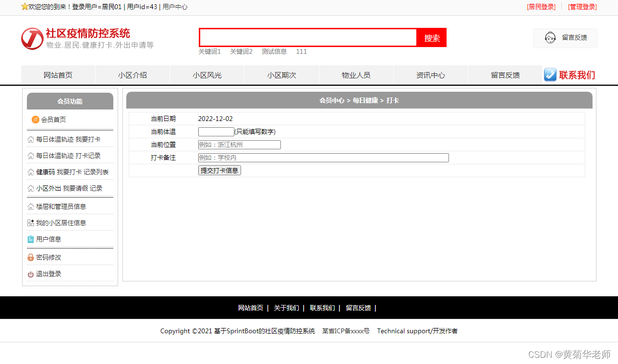The width and height of the screenshot is (618, 364).
Task: Focus the 当前体温 temperature input field
Action: (x=216, y=132)
